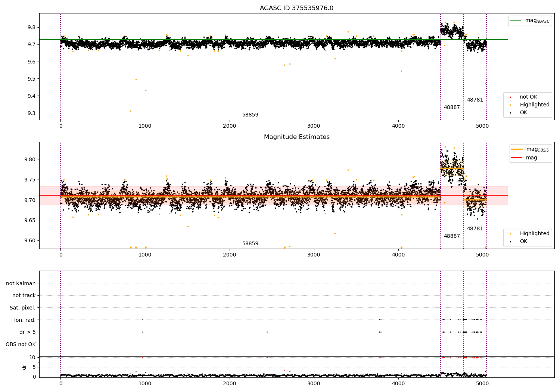Click the red 'not OK' legend marker
The height and width of the screenshot is (392, 560).
pyautogui.click(x=511, y=97)
